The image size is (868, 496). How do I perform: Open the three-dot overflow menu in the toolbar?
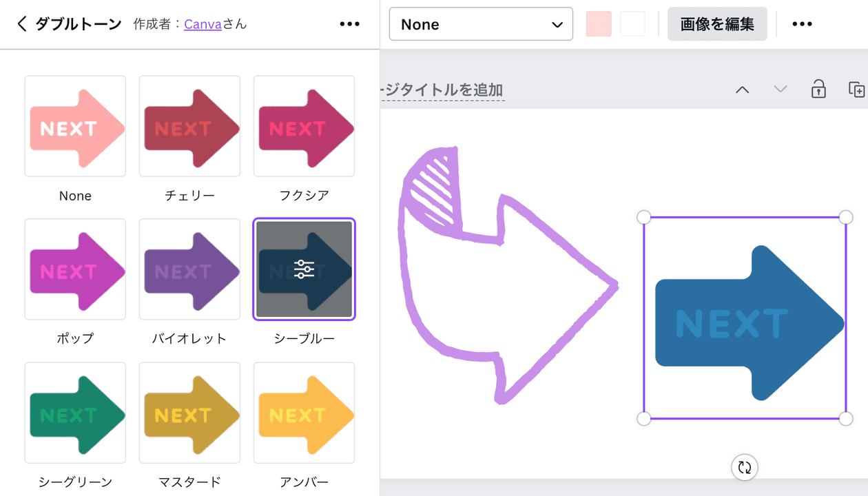802,23
